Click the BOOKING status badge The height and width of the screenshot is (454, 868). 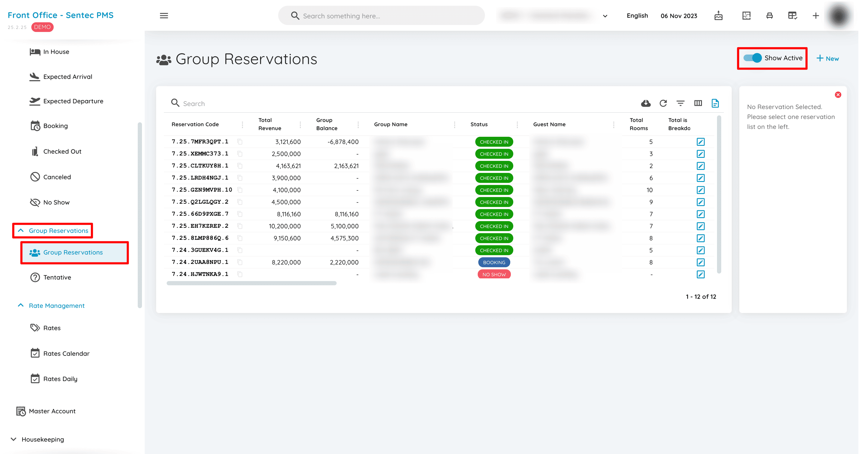[x=494, y=262]
